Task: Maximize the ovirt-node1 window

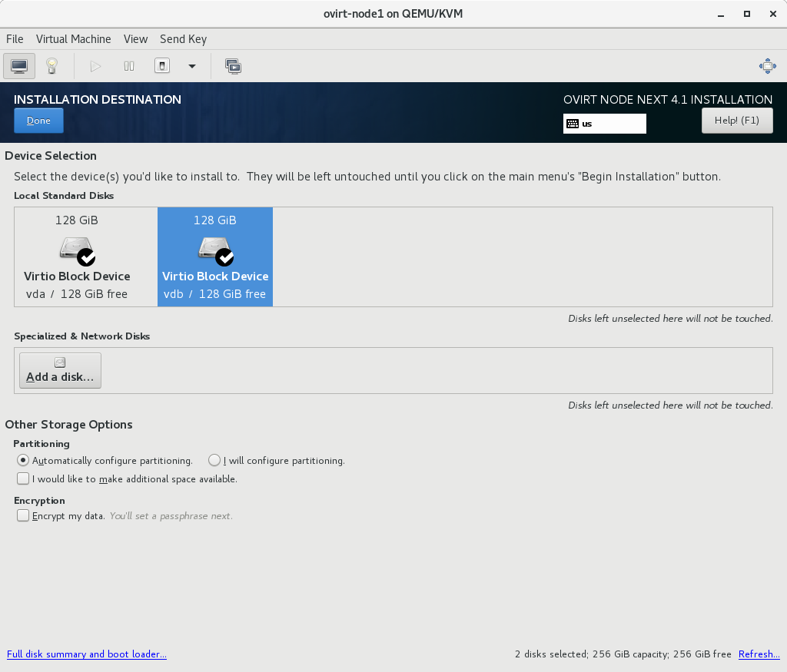Action: [x=747, y=14]
